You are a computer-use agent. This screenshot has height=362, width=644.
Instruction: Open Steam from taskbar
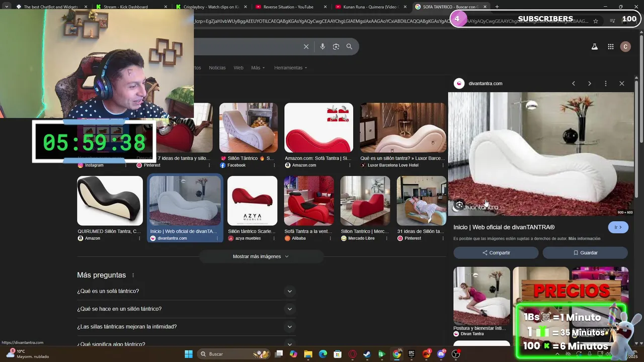click(367, 354)
